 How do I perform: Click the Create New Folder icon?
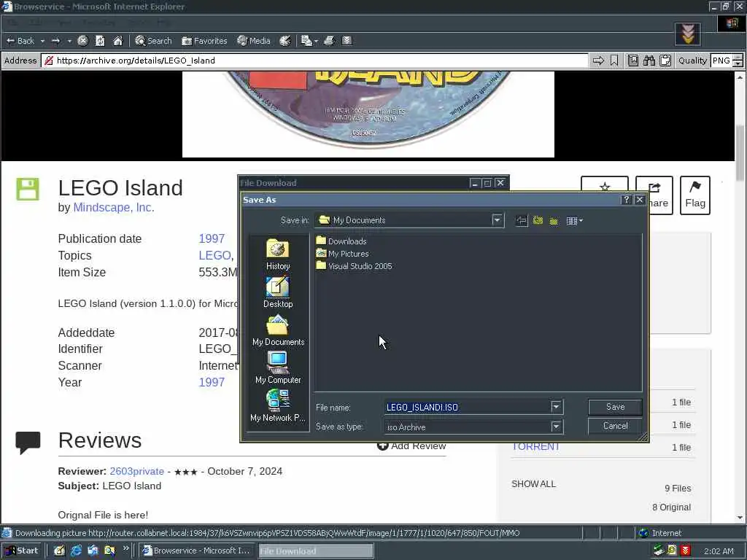click(x=554, y=220)
